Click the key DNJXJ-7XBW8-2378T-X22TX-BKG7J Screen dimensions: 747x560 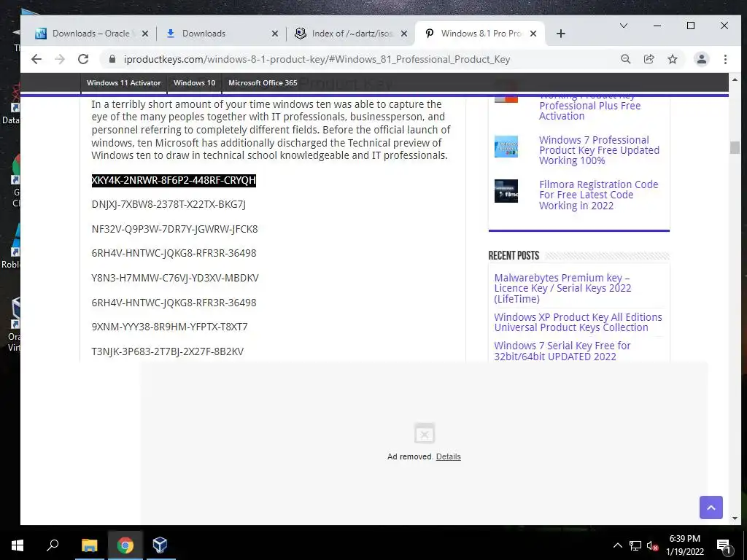[x=169, y=204]
